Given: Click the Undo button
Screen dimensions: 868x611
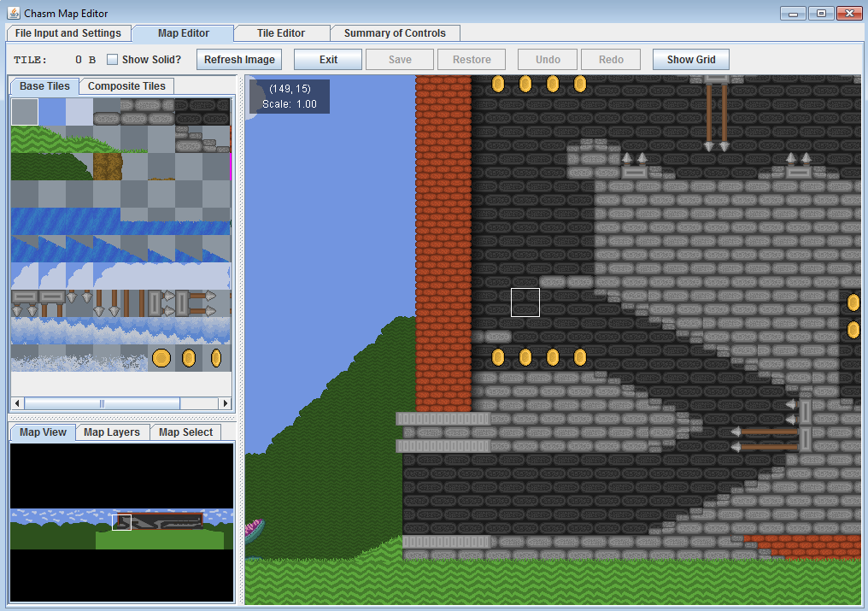Looking at the screenshot, I should click(x=547, y=59).
